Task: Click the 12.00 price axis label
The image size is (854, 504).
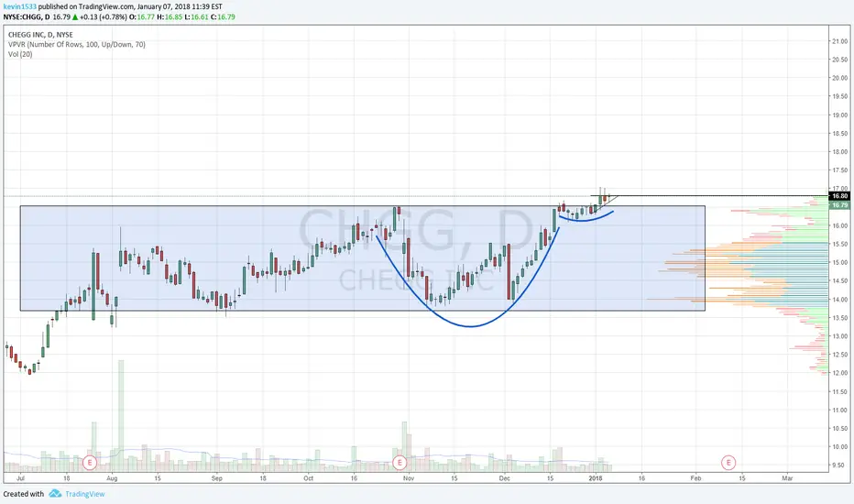Action: click(x=840, y=373)
